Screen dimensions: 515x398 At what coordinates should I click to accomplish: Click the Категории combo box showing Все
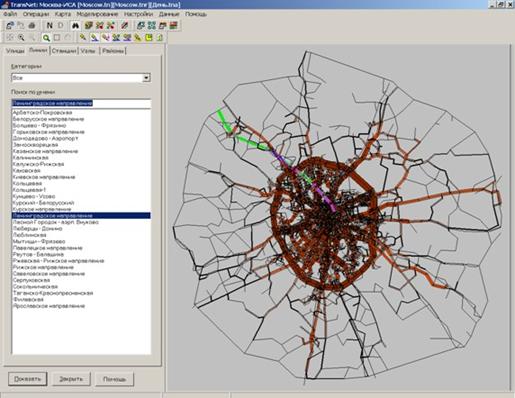(x=81, y=78)
